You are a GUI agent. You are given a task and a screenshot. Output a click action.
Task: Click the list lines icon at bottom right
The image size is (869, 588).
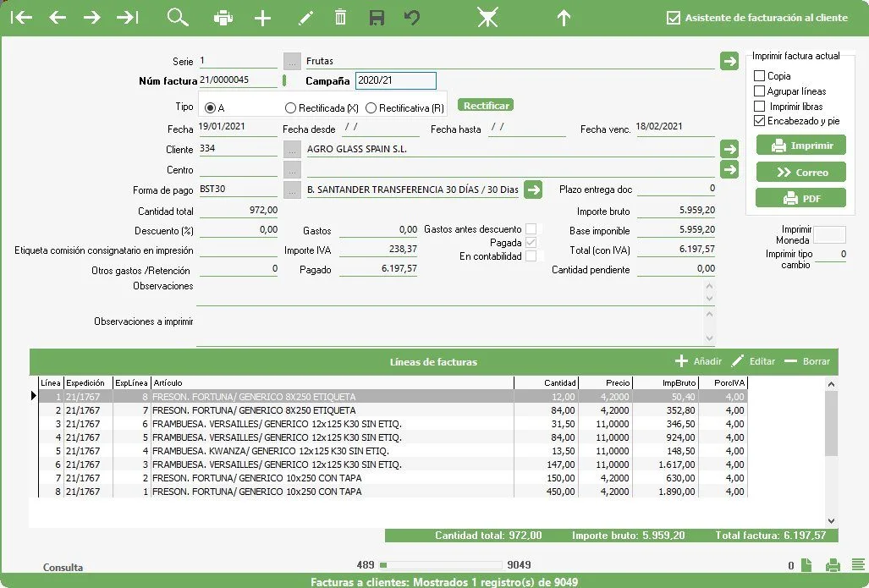pyautogui.click(x=859, y=564)
